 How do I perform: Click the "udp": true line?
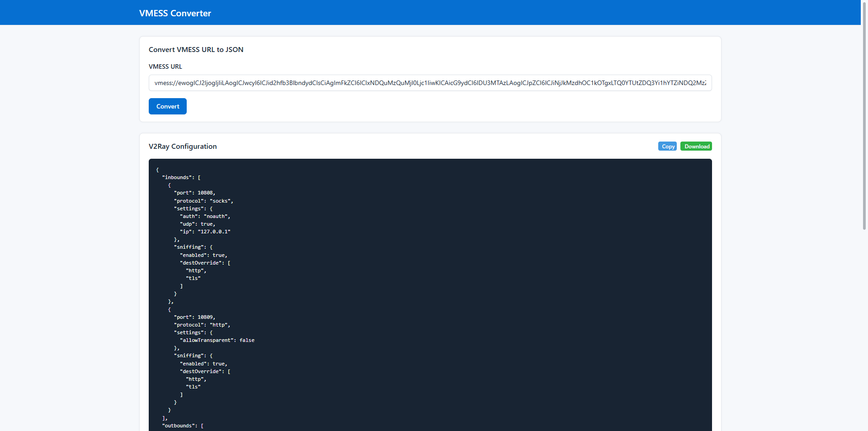tap(198, 224)
